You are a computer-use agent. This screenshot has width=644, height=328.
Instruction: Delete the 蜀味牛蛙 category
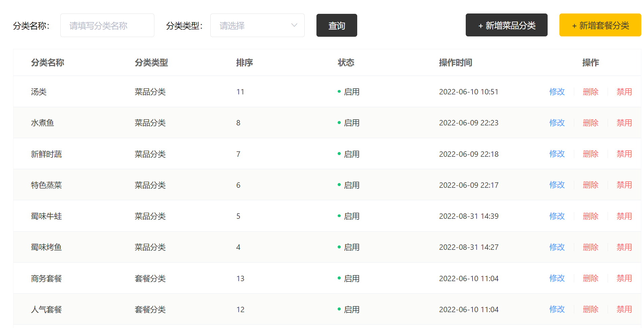590,216
